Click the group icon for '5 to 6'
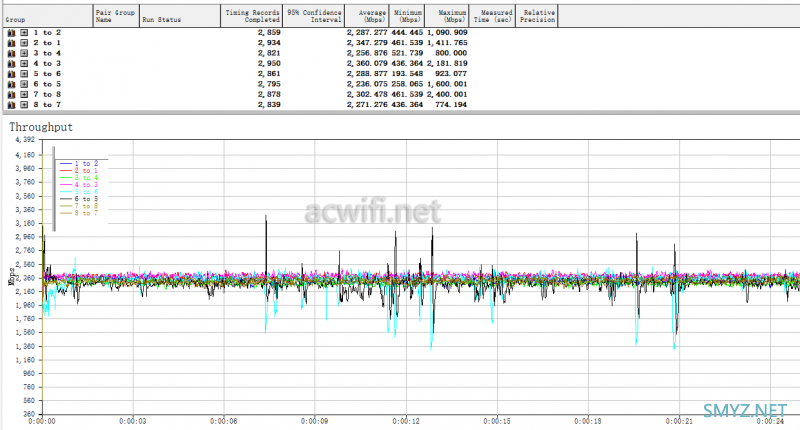800x430 pixels. pyautogui.click(x=11, y=74)
